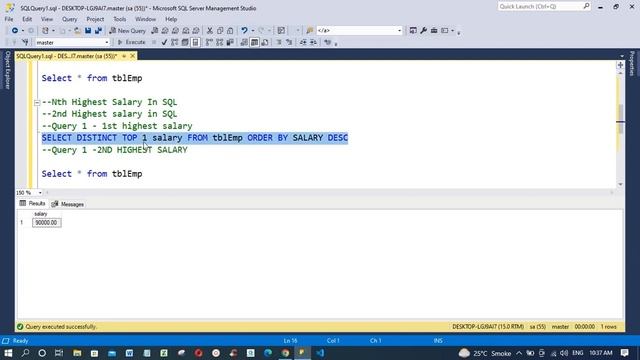Toggle Results to Text icon

click(x=244, y=42)
